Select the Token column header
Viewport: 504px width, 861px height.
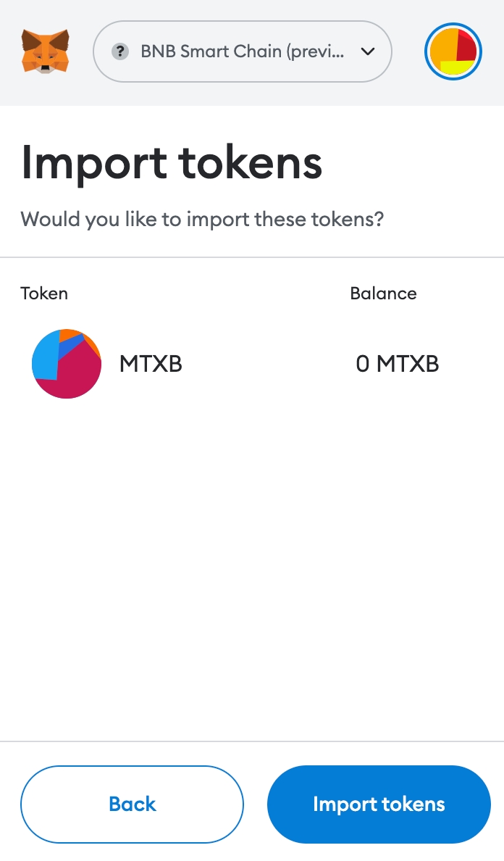(x=44, y=294)
